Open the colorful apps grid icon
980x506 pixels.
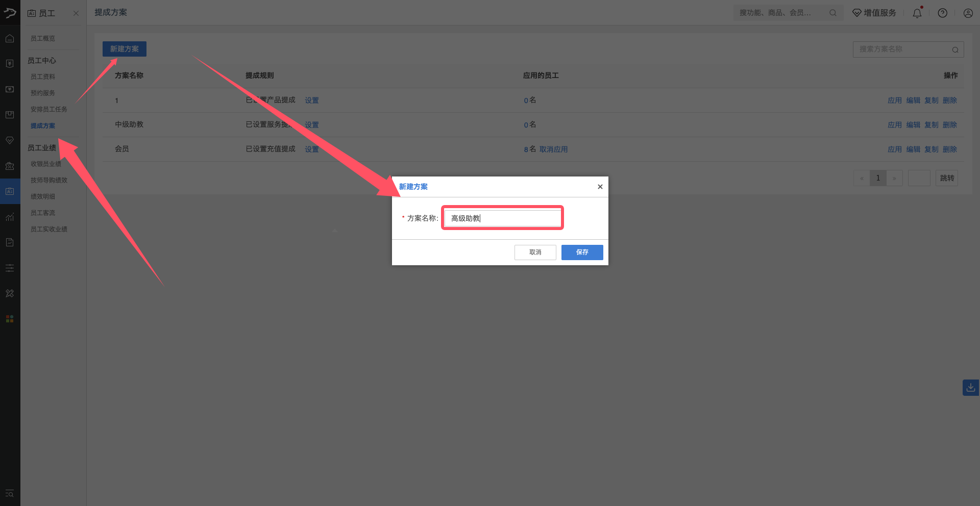coord(10,319)
